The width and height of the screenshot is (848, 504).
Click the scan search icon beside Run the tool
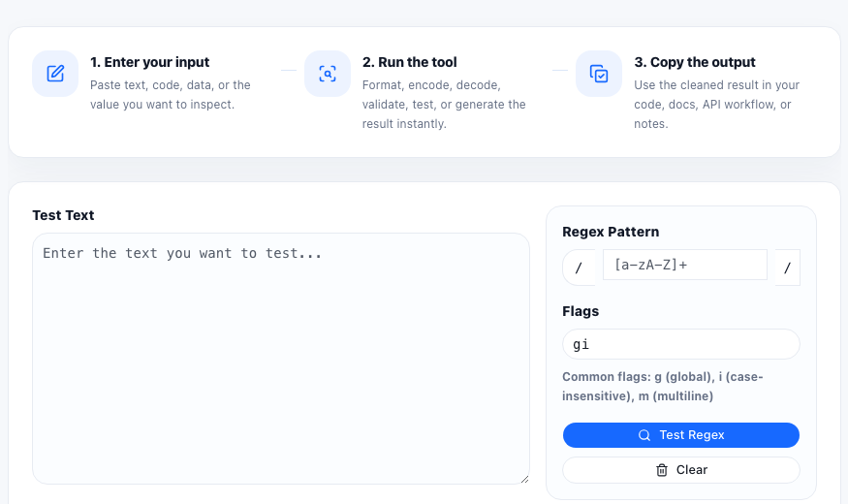(328, 74)
